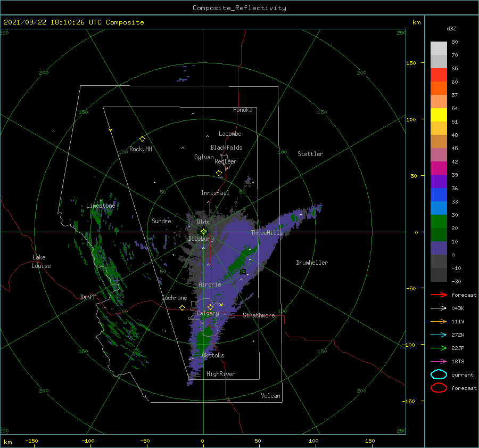Click the Ponoka label
The height and width of the screenshot is (448, 479).
tap(243, 110)
